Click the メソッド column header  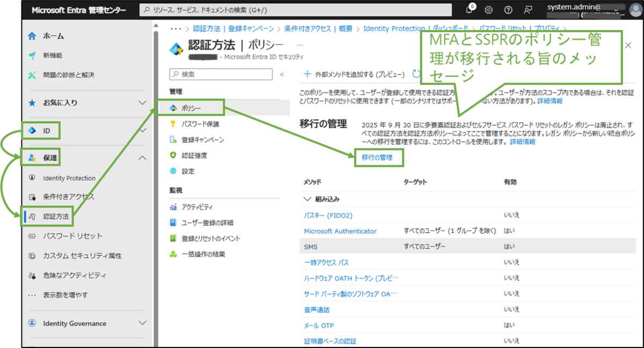tap(312, 182)
